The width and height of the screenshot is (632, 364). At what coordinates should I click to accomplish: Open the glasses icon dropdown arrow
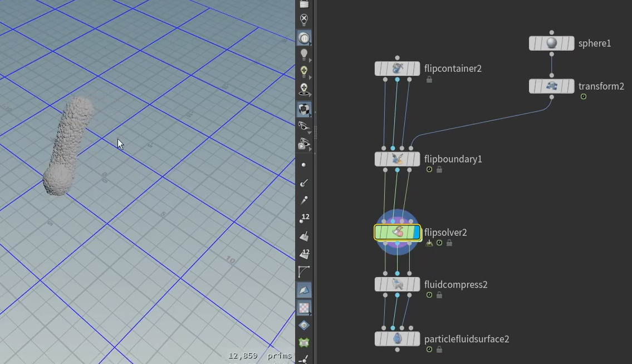[x=310, y=132]
